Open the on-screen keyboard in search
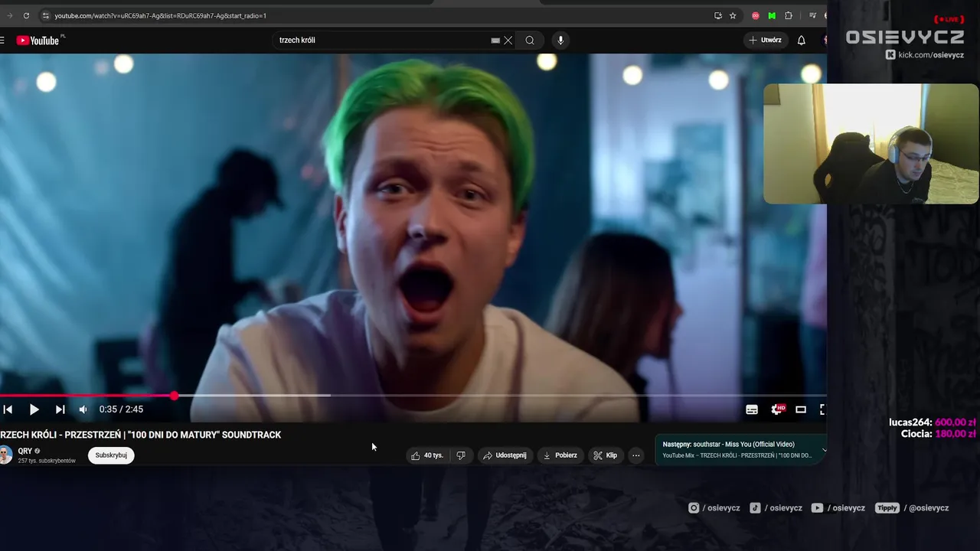This screenshot has height=551, width=980. tap(495, 40)
